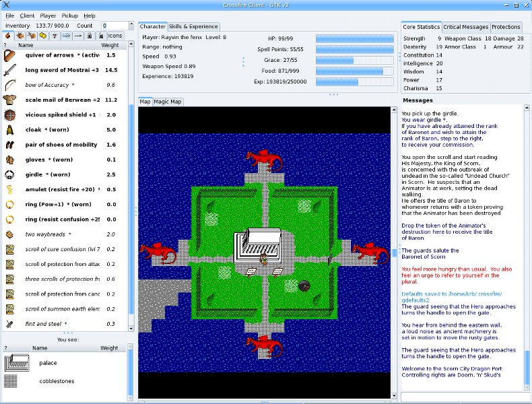Image resolution: width=532 pixels, height=404 pixels.
Task: Click the bow of Accuracy icon
Action: [9, 85]
